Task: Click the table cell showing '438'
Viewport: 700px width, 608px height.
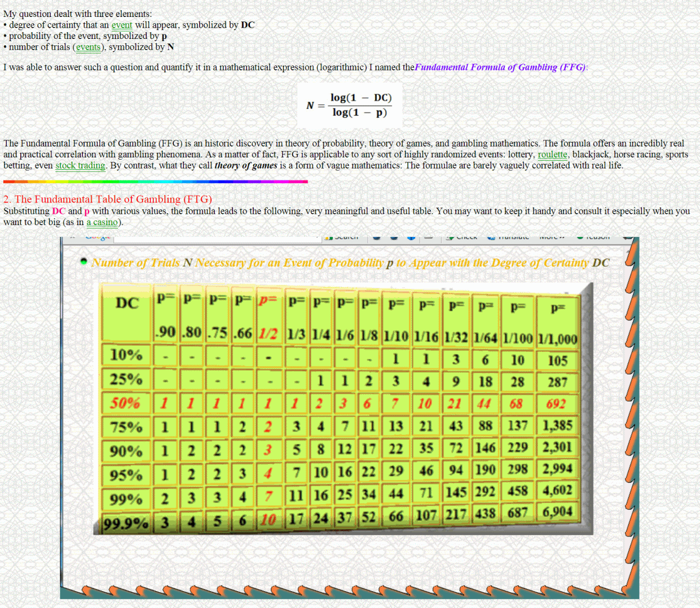Action: click(485, 514)
